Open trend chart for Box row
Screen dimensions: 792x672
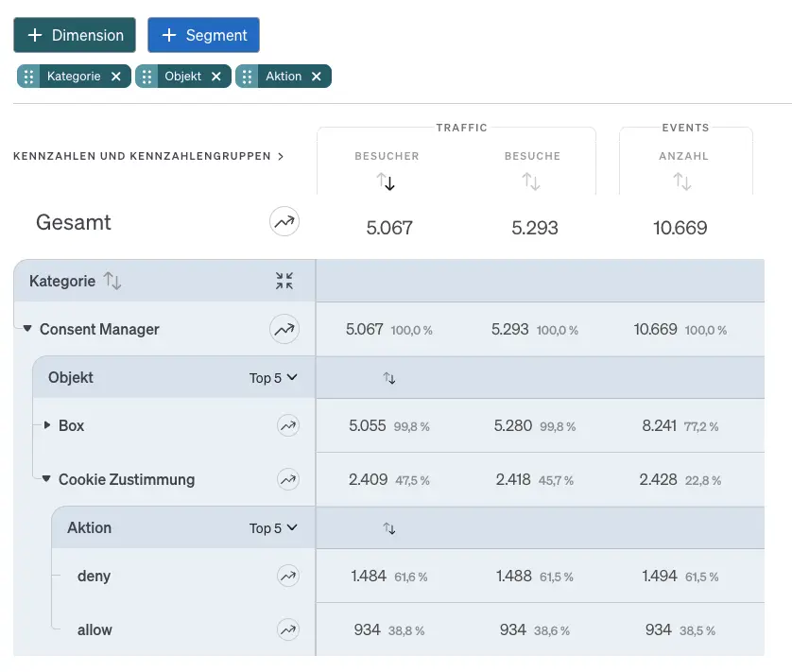coord(287,426)
